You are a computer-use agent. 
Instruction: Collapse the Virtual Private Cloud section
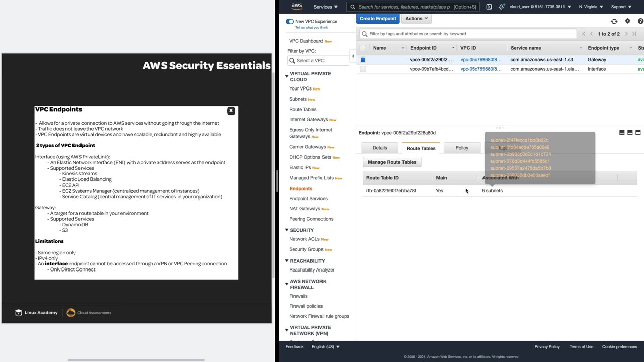tap(287, 76)
